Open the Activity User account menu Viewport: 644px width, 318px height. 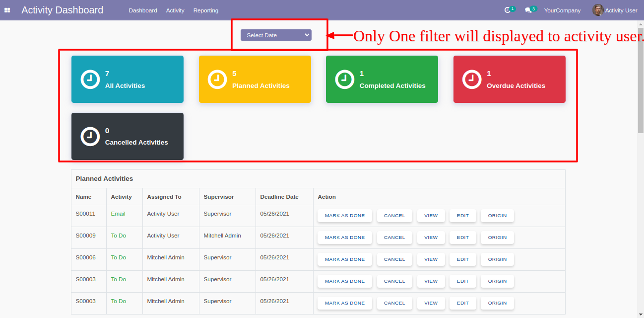coord(615,10)
